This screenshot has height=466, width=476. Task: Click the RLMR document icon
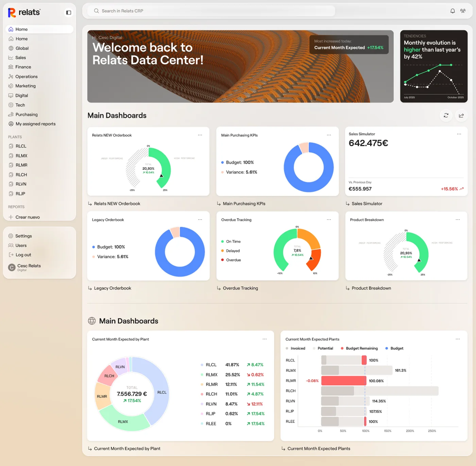coord(11,165)
